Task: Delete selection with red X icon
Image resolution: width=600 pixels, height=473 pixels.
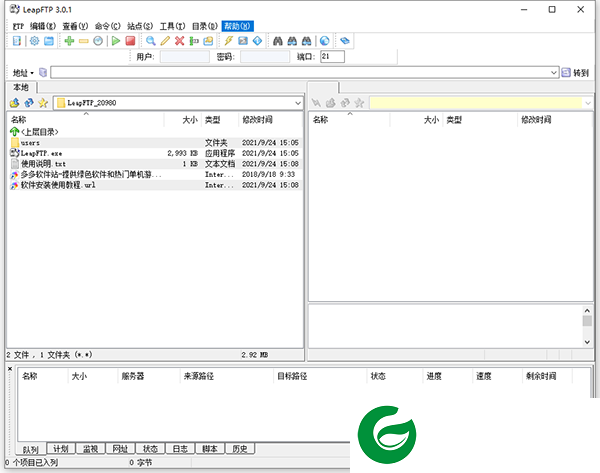Action: tap(179, 41)
